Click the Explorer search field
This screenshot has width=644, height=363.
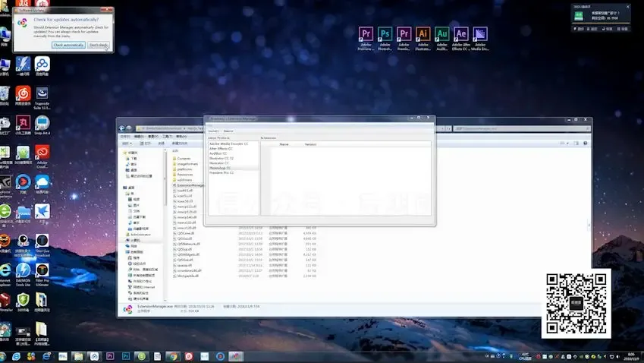(522, 128)
